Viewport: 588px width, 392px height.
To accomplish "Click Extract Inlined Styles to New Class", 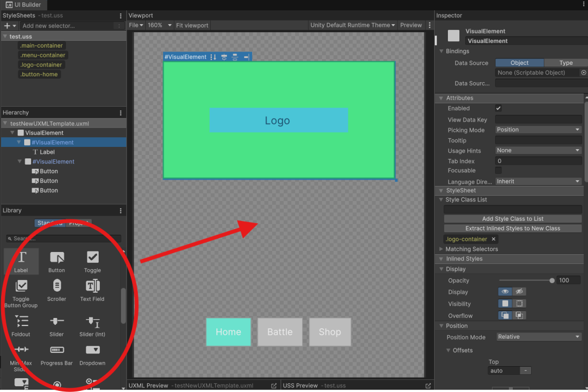I will coord(512,228).
